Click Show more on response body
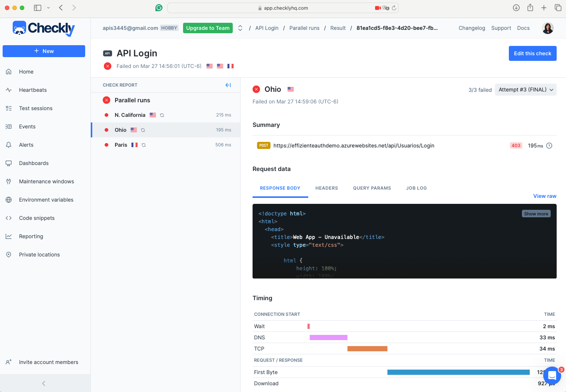 click(536, 214)
